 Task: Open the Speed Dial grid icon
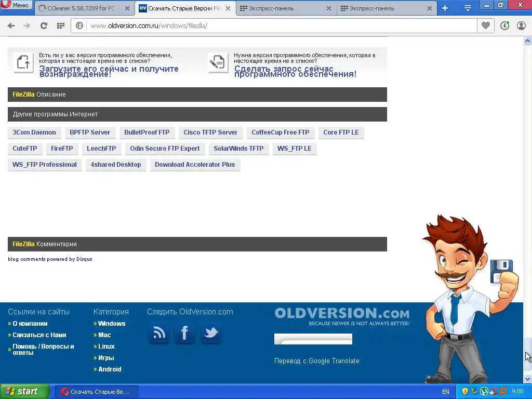[x=61, y=25]
